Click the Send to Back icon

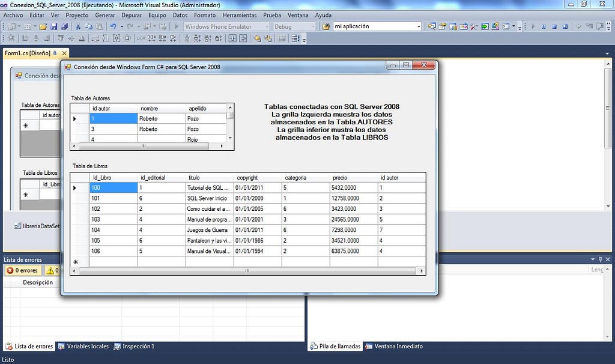pyautogui.click(x=268, y=38)
